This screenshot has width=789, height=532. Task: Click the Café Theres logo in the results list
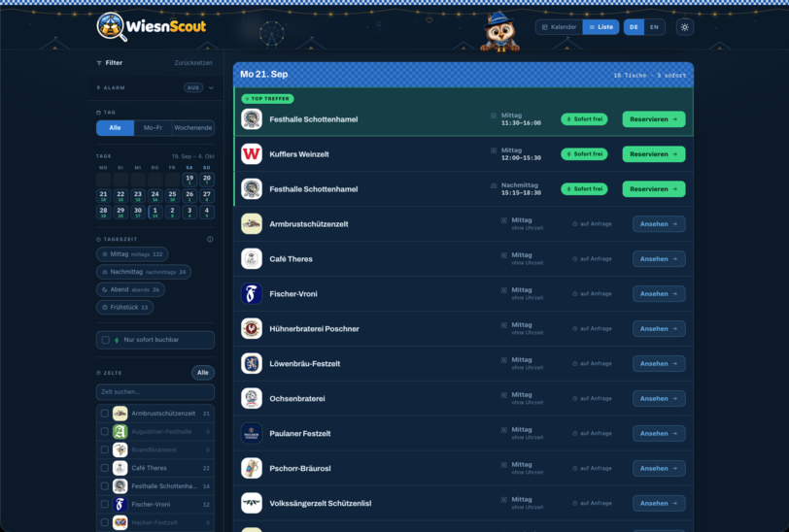point(252,259)
